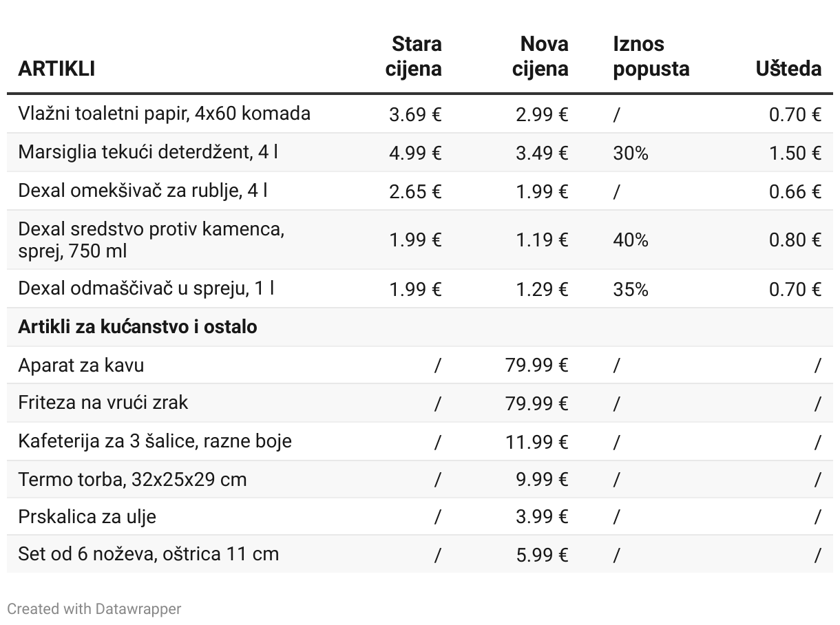840x625 pixels.
Task: Select Dexal odmaščivač u spreju row
Action: [420, 288]
